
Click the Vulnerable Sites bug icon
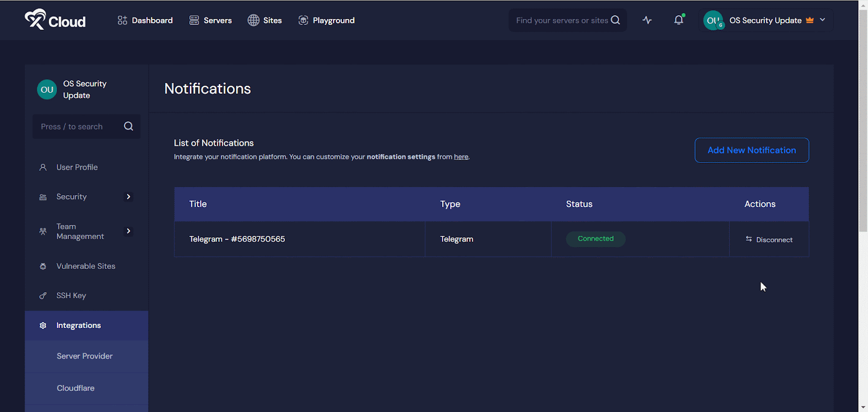[x=43, y=266]
